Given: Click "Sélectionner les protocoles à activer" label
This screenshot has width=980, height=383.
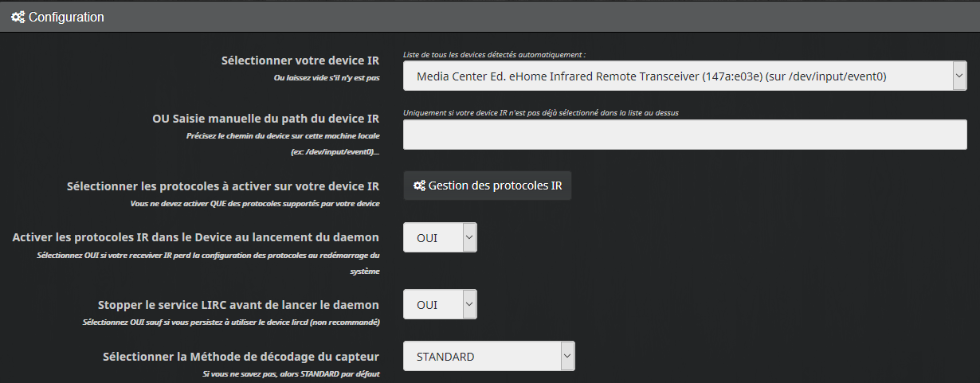Looking at the screenshot, I should (222, 186).
